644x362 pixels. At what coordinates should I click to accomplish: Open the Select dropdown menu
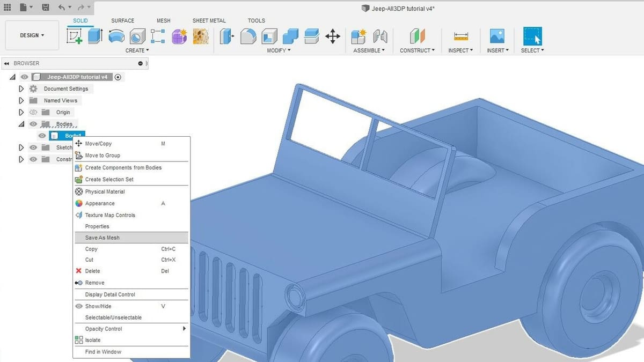coord(532,50)
